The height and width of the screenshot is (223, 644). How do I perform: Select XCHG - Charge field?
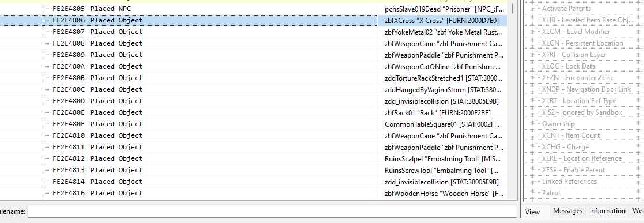coord(565,146)
